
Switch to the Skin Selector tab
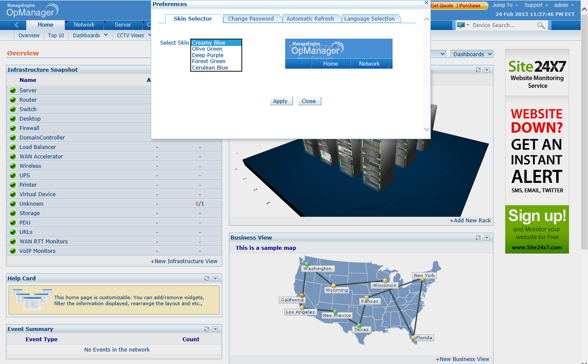193,18
